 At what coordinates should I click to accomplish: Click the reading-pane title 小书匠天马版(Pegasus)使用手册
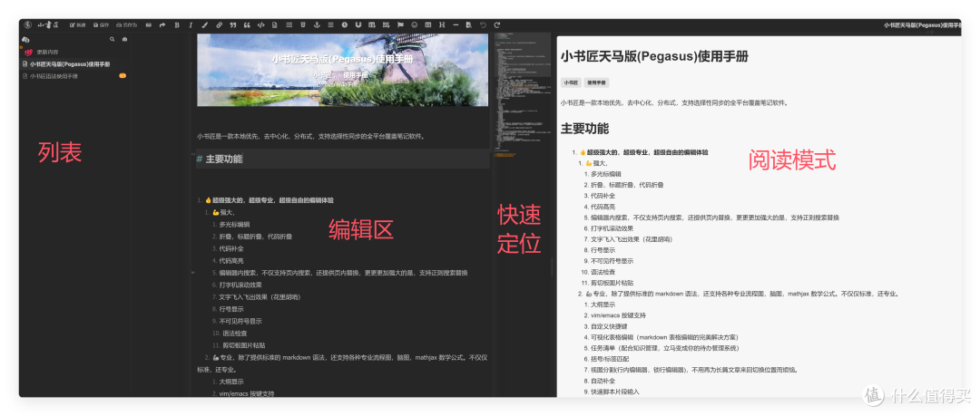pos(654,56)
